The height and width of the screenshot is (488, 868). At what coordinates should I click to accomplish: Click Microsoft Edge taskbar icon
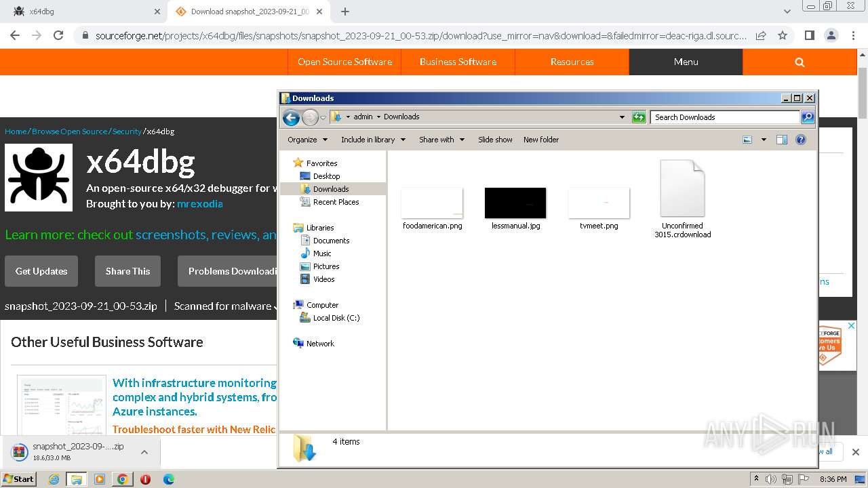(169, 479)
